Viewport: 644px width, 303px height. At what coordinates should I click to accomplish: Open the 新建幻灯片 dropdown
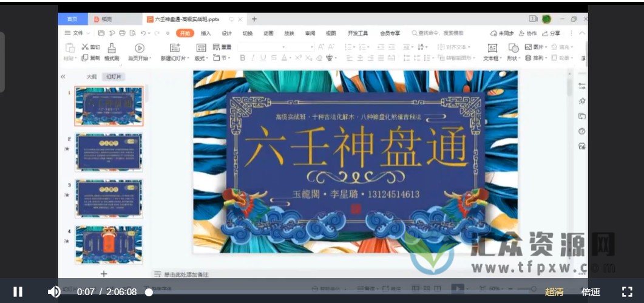(175, 58)
